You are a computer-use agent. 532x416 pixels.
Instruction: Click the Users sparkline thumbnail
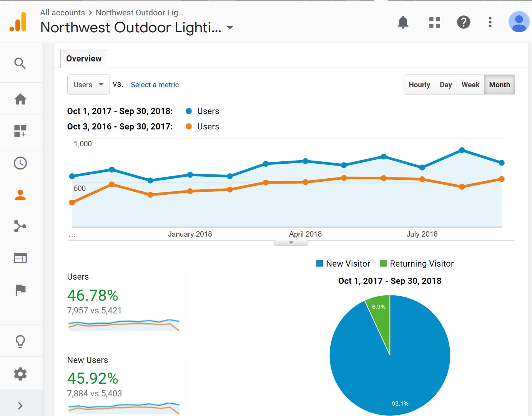pyautogui.click(x=124, y=325)
